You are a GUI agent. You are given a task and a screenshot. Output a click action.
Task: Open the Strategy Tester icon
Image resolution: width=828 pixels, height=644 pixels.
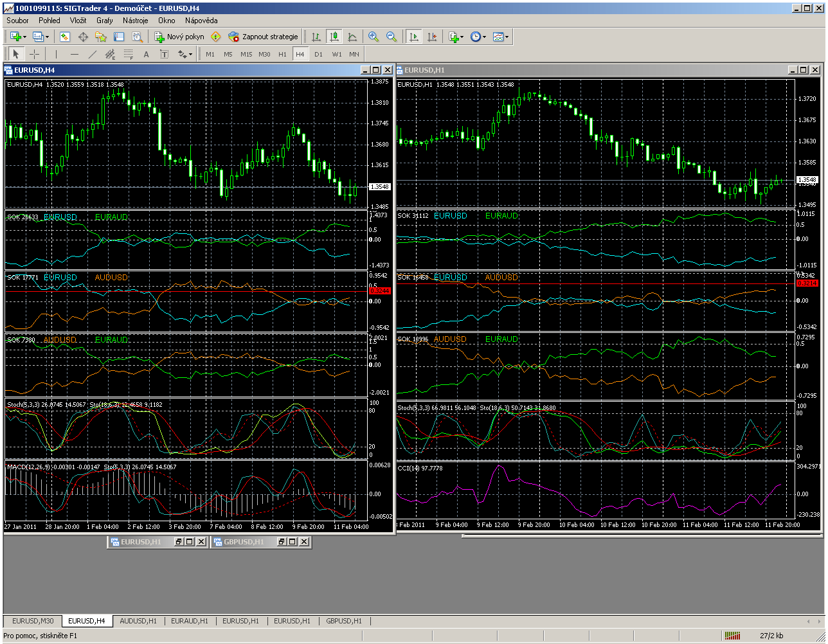pos(137,37)
